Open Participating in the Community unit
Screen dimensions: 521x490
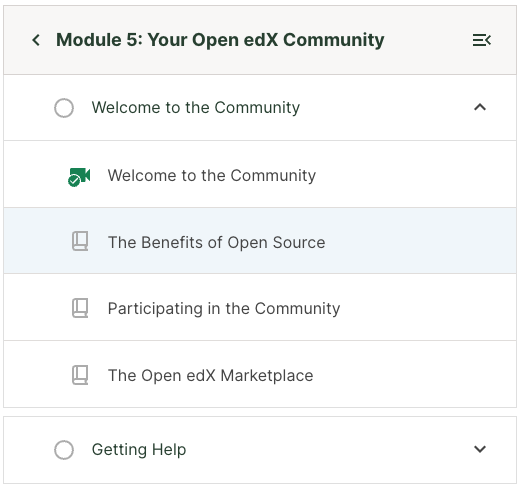click(224, 309)
